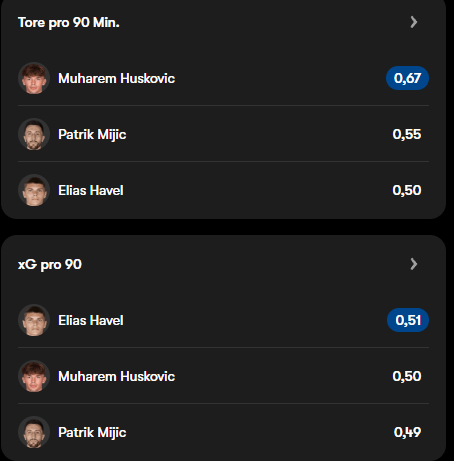Open Muharem Huskovic name in Tore pro 90

116,79
